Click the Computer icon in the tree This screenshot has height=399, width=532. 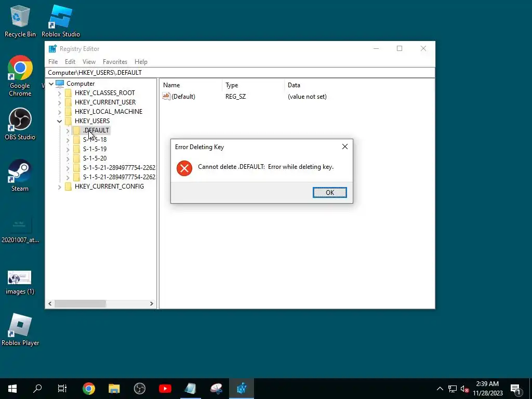[60, 84]
